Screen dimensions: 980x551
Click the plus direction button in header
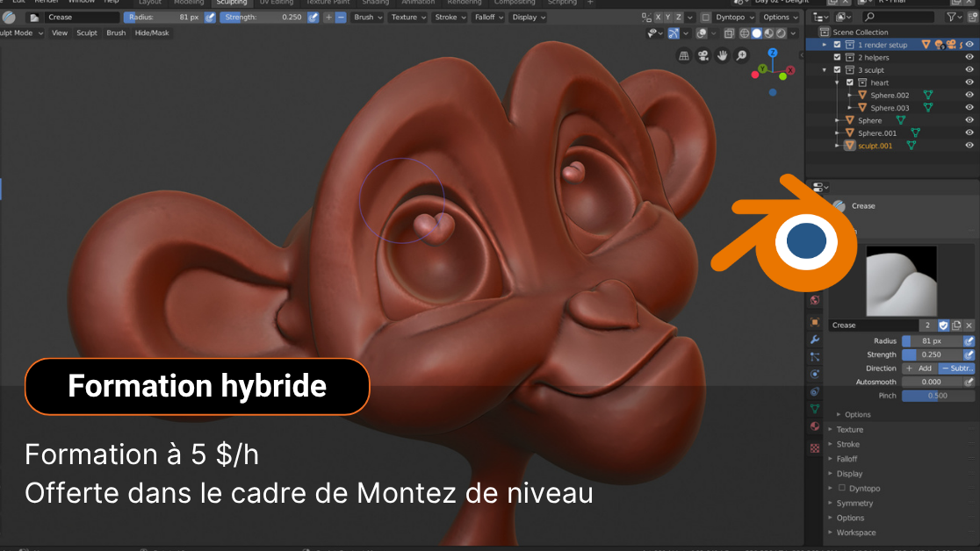point(328,18)
